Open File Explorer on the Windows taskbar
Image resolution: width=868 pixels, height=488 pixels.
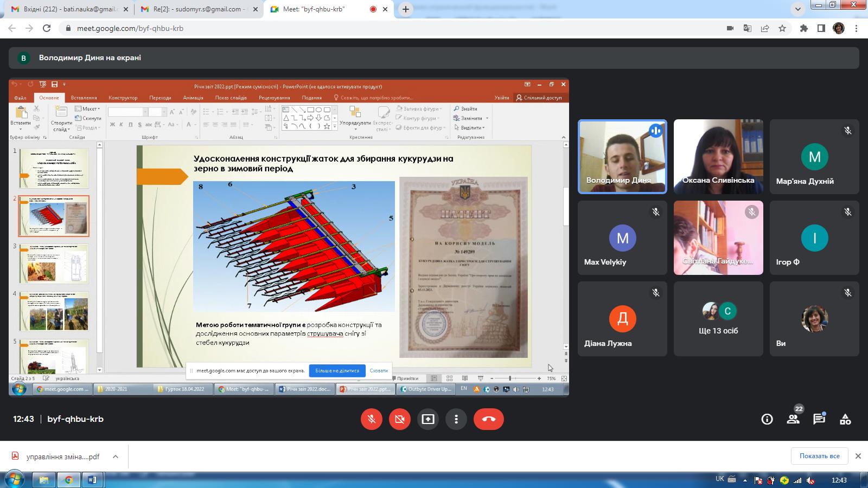(43, 480)
